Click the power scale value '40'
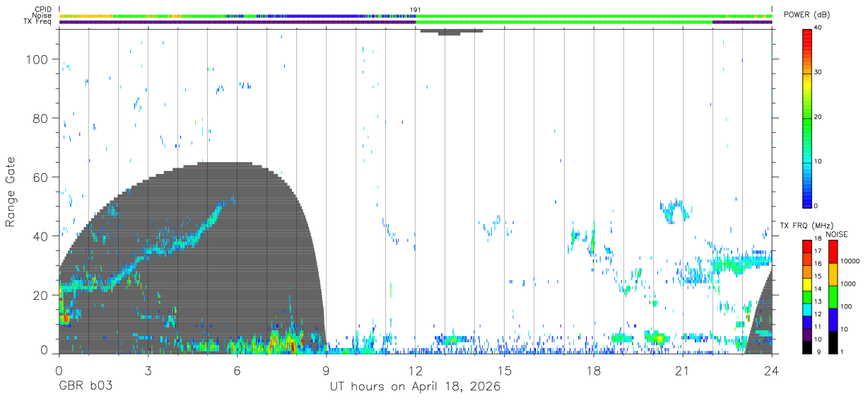 pyautogui.click(x=818, y=28)
